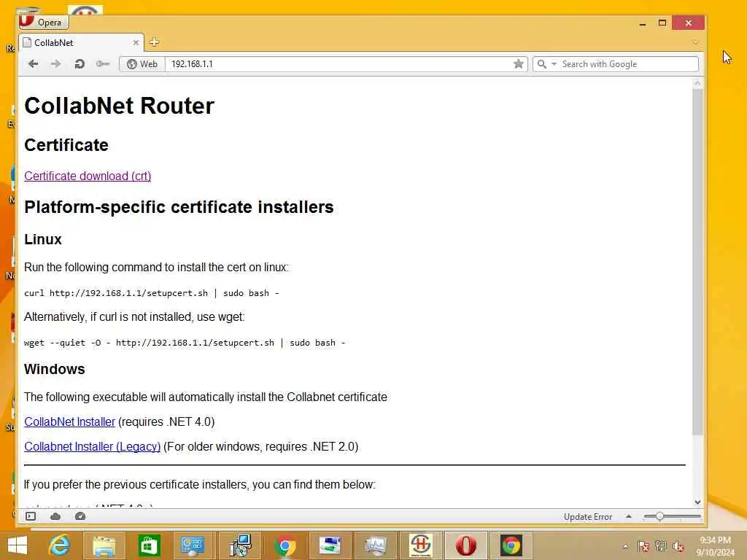Screen dimensions: 747x560
Task: Open first Chrome taskbar icon
Action: [x=285, y=545]
